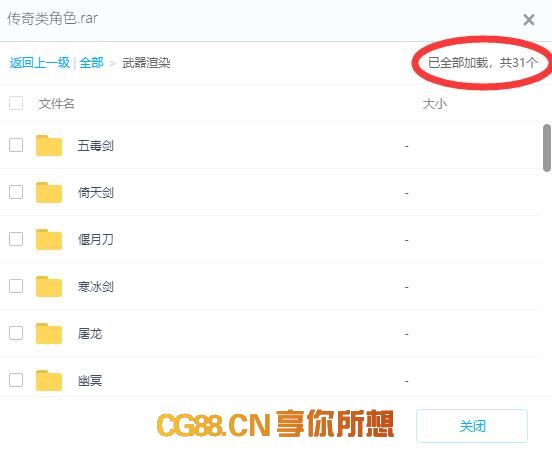Image resolution: width=552 pixels, height=452 pixels.
Task: Check the box for 寒冰剑
Action: 16,286
